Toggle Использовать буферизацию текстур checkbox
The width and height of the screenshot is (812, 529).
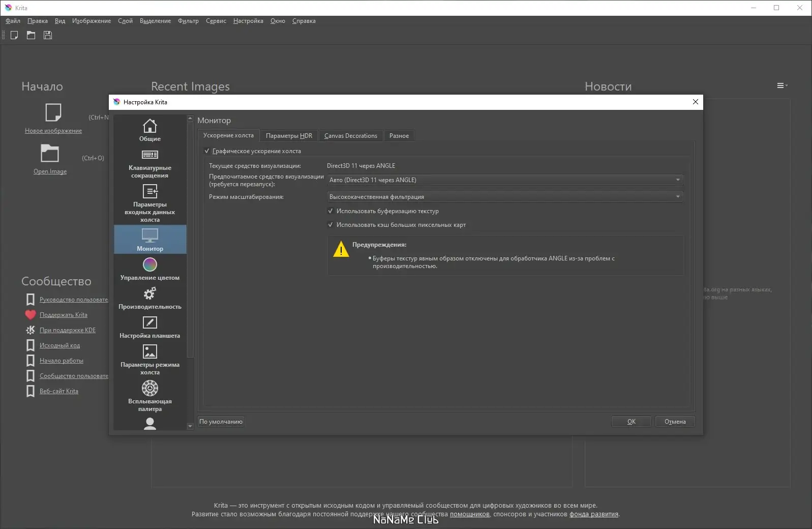tap(330, 211)
